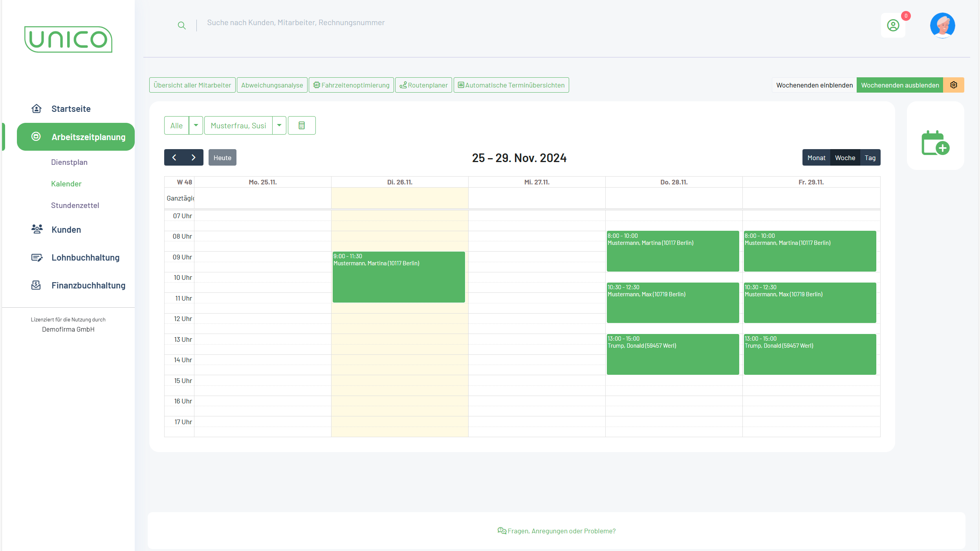This screenshot has width=980, height=551.
Task: Switch calendar to Monat view
Action: coord(816,158)
